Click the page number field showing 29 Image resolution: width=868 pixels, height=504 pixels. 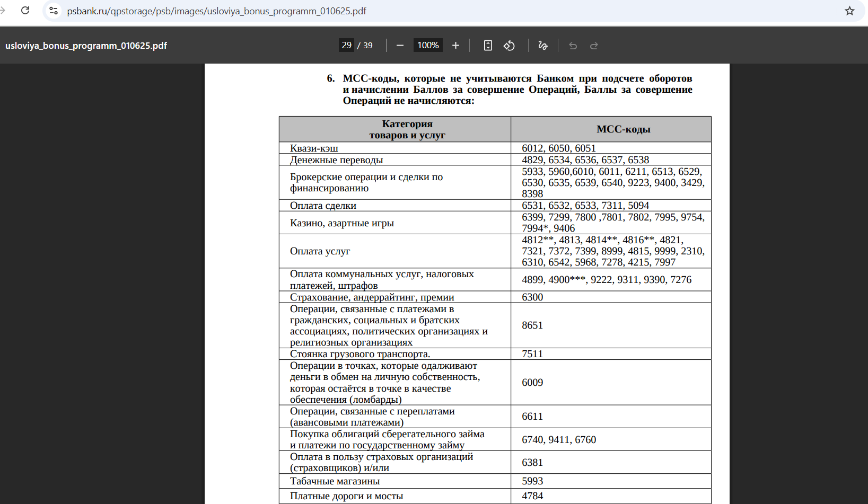point(347,46)
